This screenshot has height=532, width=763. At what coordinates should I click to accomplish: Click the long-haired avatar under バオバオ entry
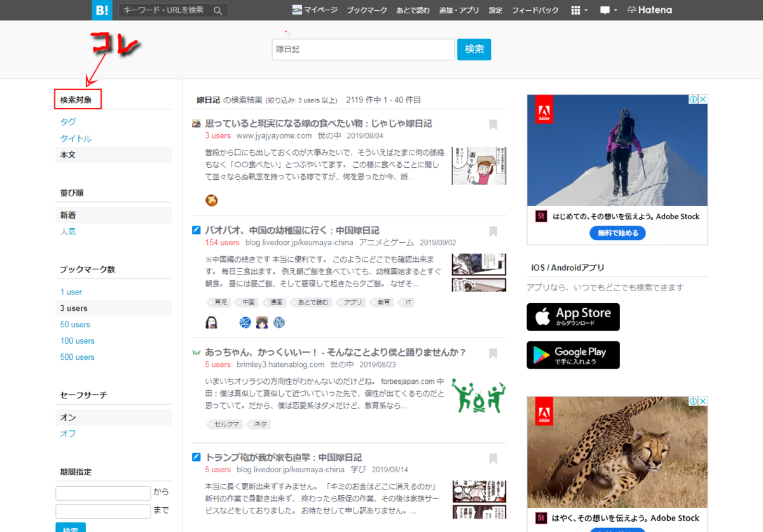click(212, 323)
